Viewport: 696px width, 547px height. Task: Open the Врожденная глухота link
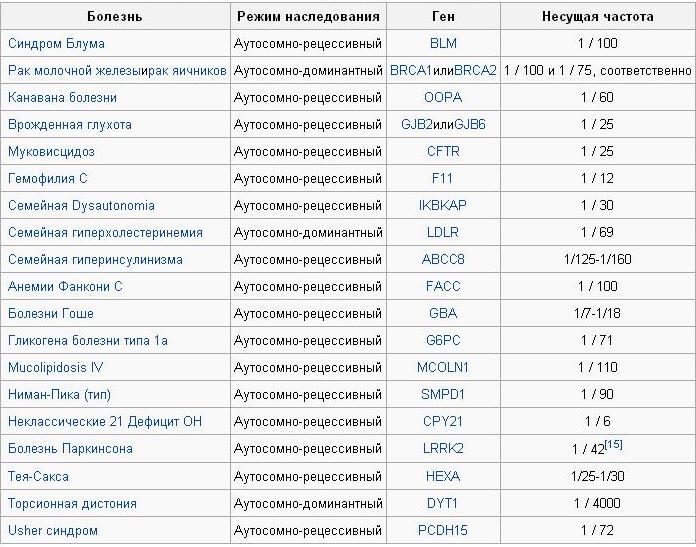(x=69, y=125)
